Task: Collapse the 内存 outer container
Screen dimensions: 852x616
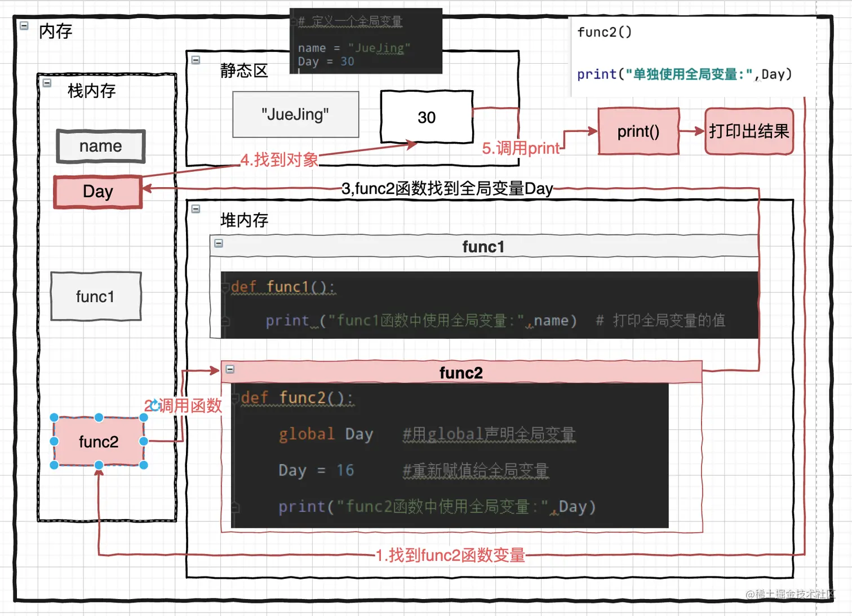Action: (x=24, y=25)
